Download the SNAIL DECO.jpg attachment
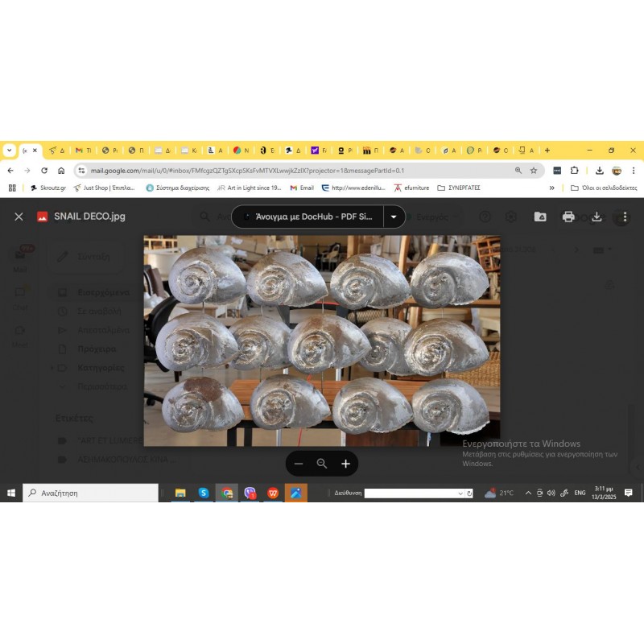 pyautogui.click(x=597, y=217)
